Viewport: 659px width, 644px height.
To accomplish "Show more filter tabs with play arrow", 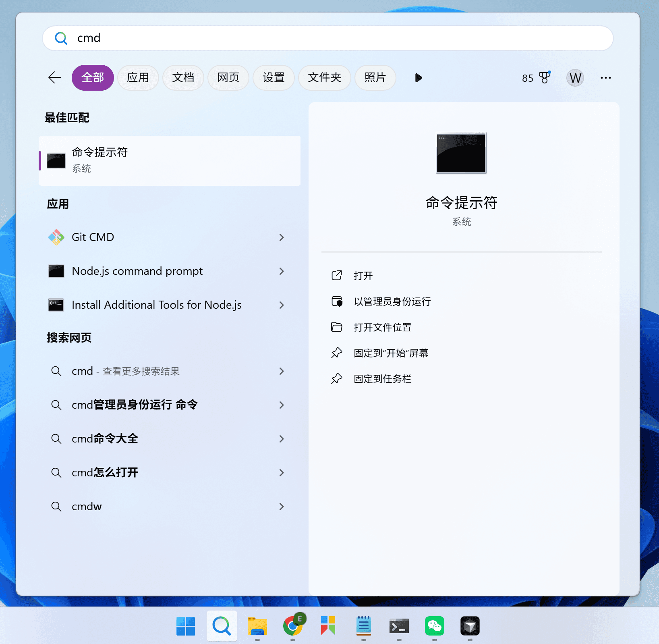I will pyautogui.click(x=419, y=77).
